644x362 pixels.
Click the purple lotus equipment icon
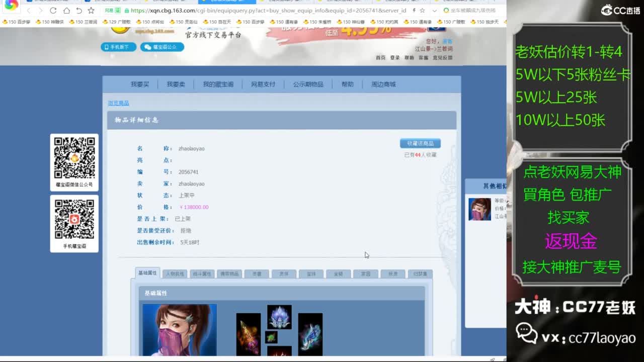(279, 317)
